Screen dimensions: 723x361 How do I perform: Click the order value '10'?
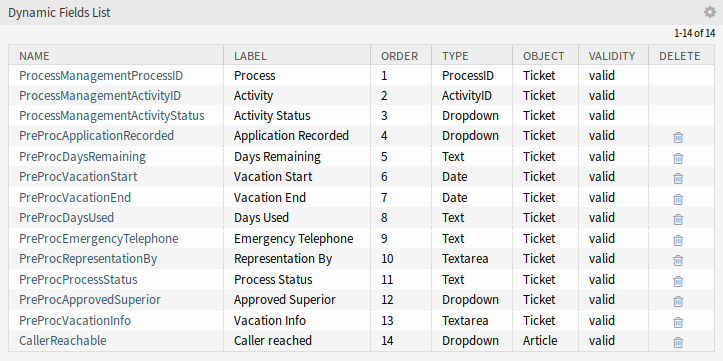point(387,259)
